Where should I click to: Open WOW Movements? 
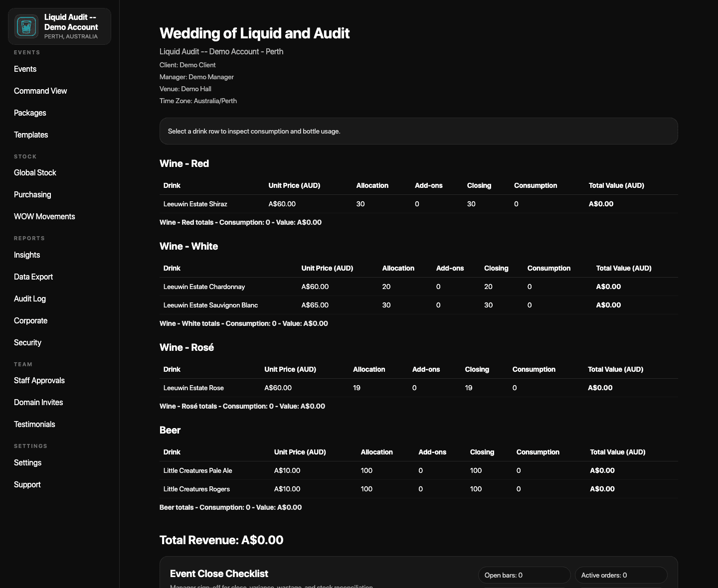[44, 216]
